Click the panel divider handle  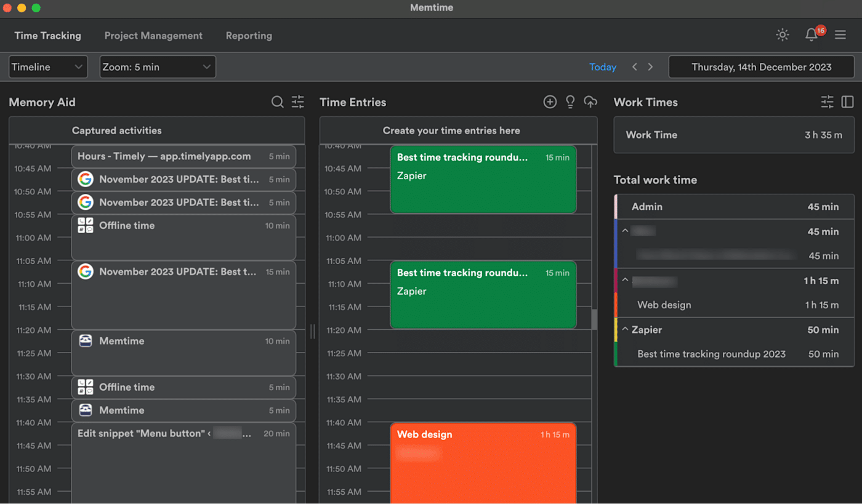312,331
